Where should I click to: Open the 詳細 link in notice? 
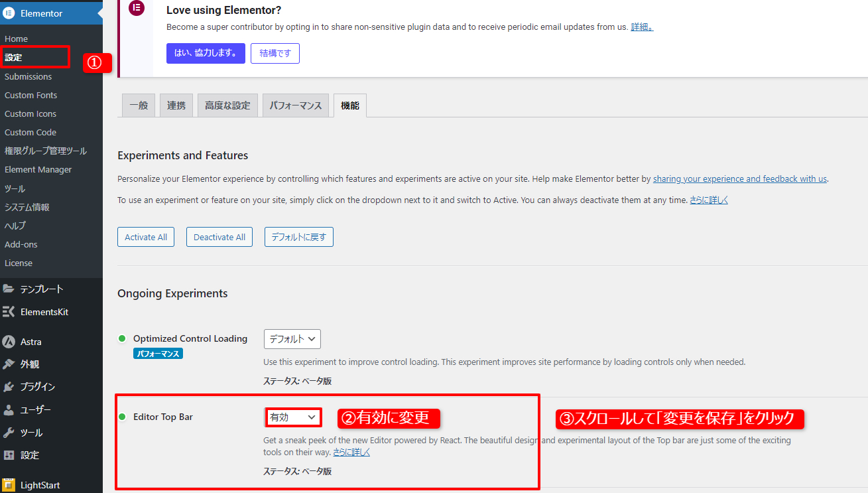(642, 27)
